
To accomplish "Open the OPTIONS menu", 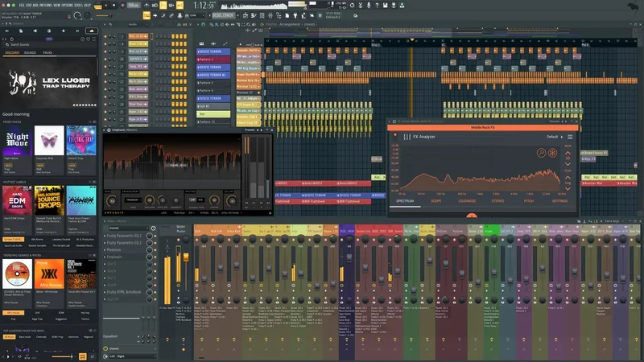I will pos(68,5).
